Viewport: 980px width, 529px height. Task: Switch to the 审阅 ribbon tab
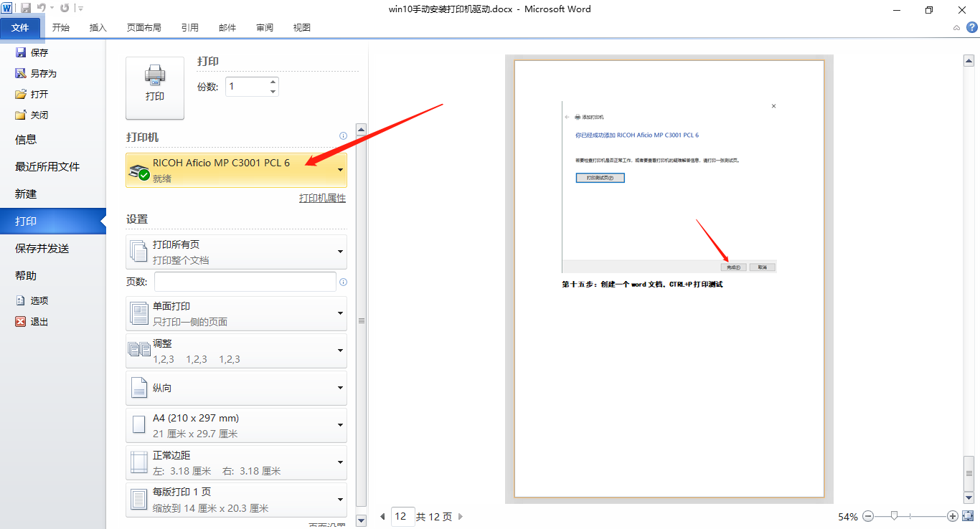click(265, 27)
